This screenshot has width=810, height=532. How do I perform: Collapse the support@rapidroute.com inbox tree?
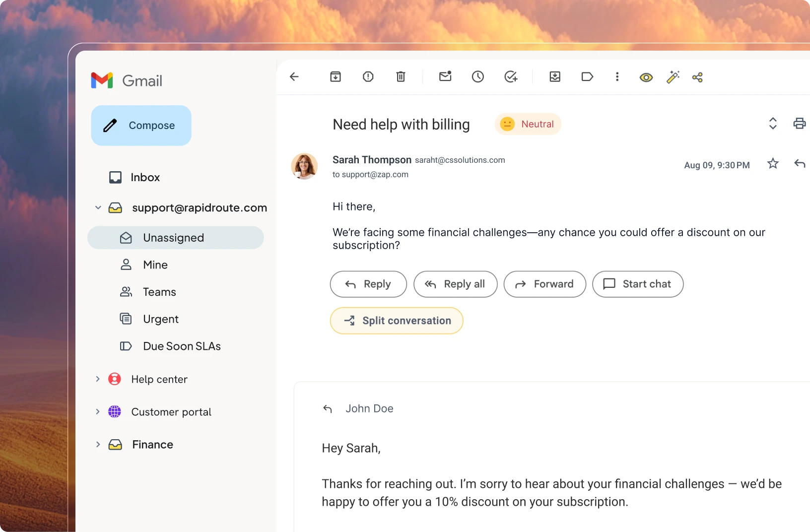pyautogui.click(x=98, y=207)
